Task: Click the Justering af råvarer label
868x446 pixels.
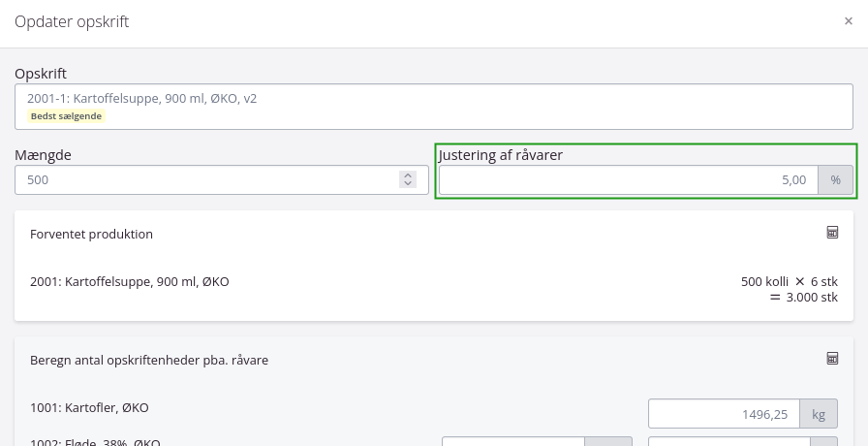Action: (x=501, y=155)
